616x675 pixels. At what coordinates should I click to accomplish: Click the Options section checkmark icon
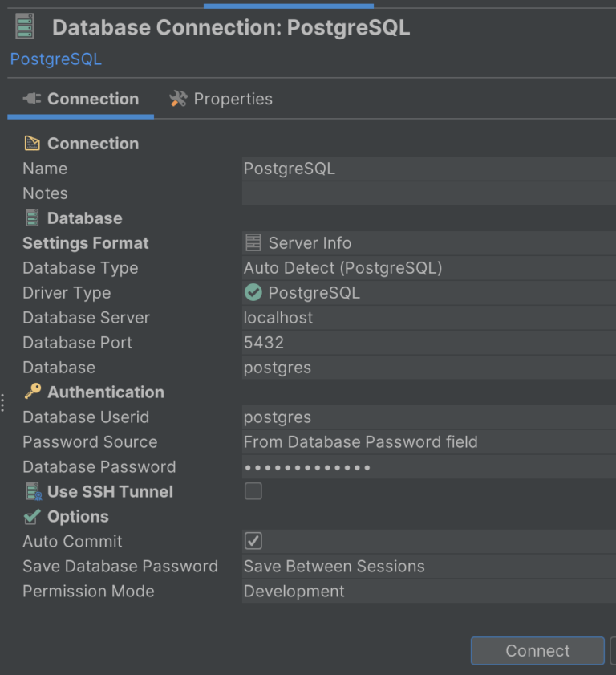32,517
